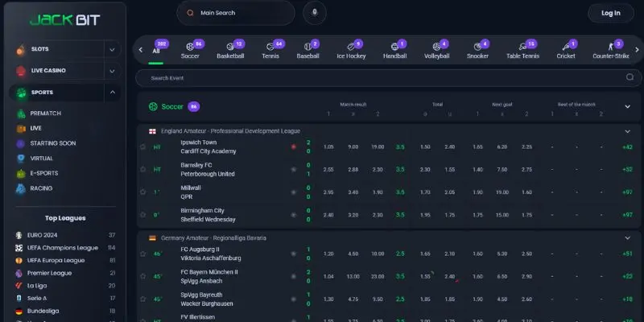The width and height of the screenshot is (644, 322).
Task: Select the Sports green ball icon
Action: (21, 93)
